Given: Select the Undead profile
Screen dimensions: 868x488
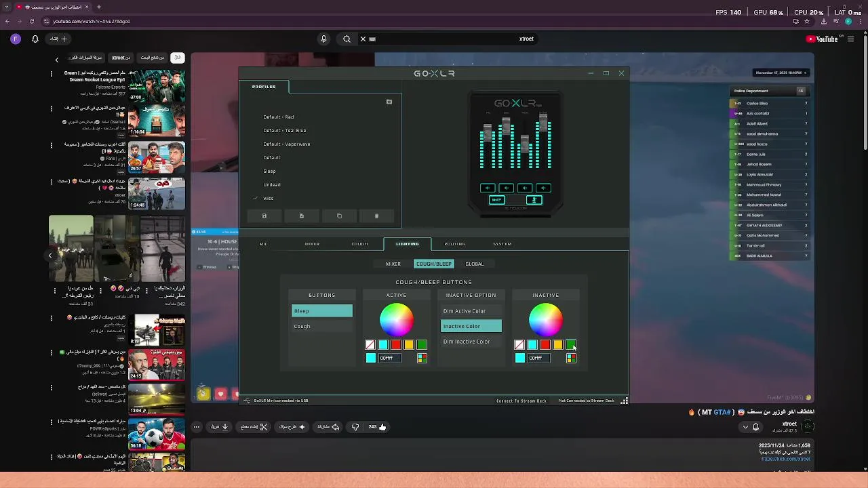Looking at the screenshot, I should pyautogui.click(x=272, y=184).
